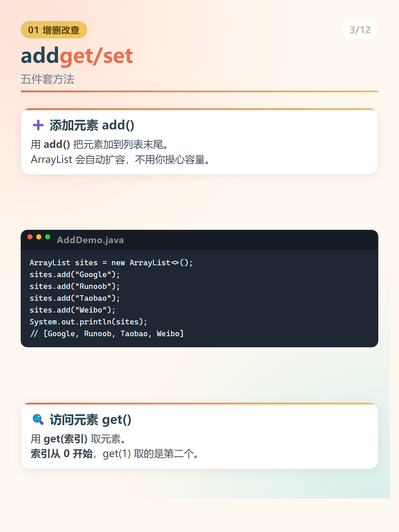399x532 pixels.
Task: Click the 五件套方法 subtitle
Action: point(48,79)
